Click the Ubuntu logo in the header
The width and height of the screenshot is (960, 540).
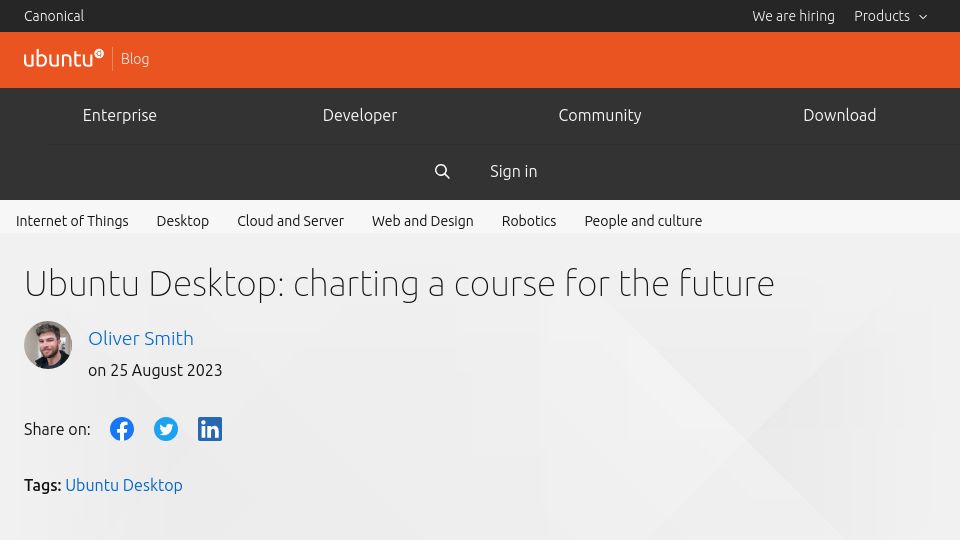pos(64,59)
